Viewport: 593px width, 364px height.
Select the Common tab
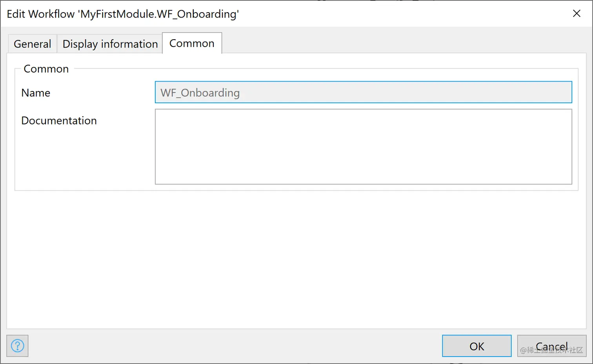[x=192, y=43]
